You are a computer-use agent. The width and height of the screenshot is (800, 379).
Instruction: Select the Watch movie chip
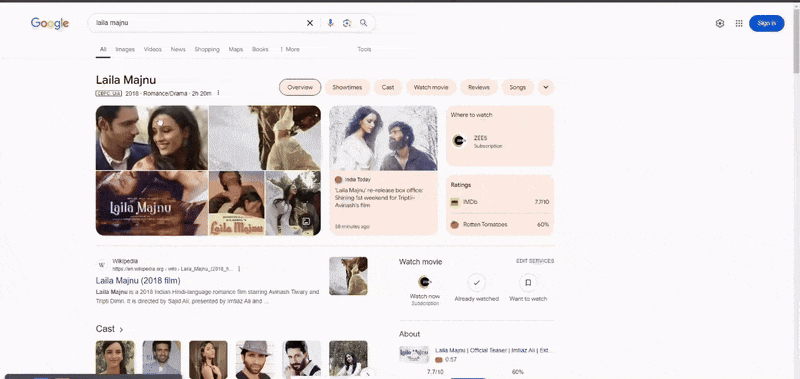[x=431, y=87]
